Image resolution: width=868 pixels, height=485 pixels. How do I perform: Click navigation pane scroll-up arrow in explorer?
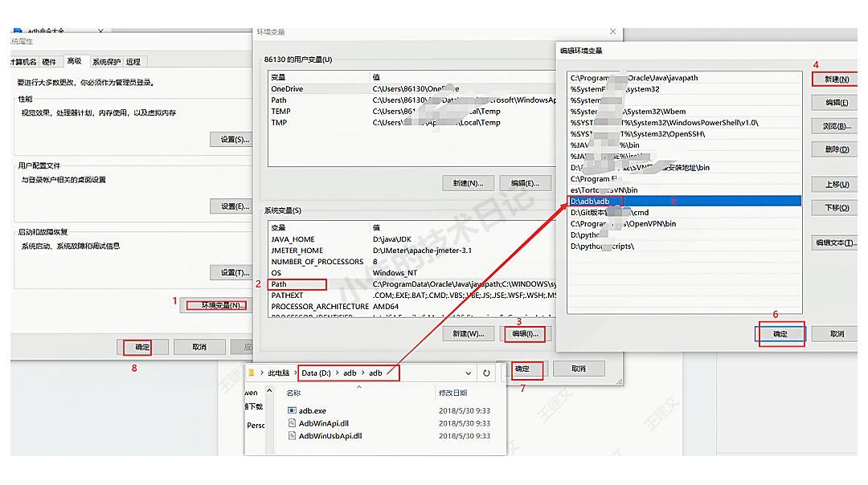pos(269,390)
